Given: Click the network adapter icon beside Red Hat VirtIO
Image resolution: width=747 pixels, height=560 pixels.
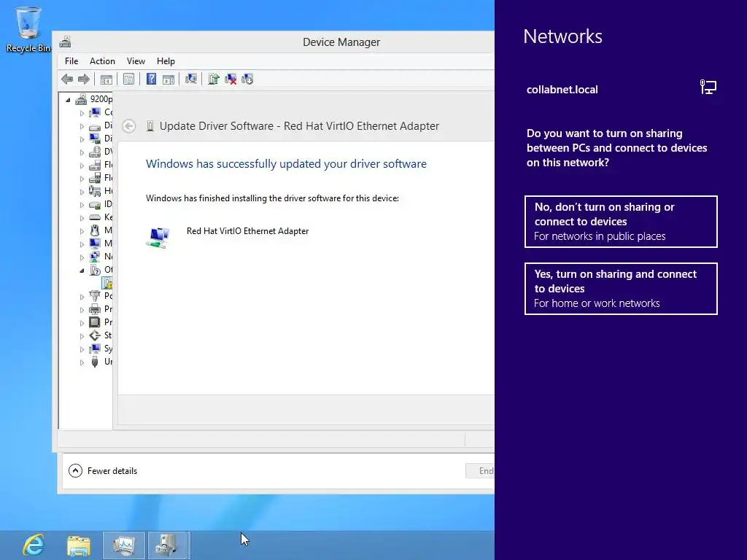Looking at the screenshot, I should click(158, 237).
